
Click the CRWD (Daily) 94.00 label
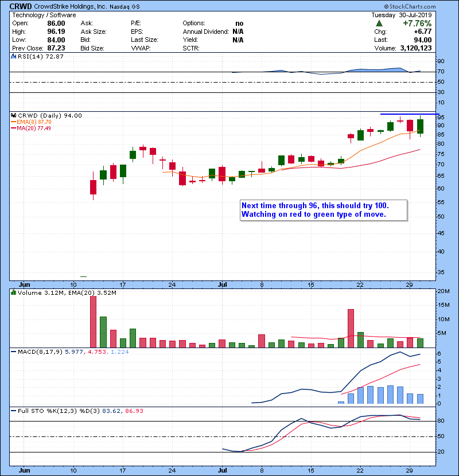click(x=50, y=115)
